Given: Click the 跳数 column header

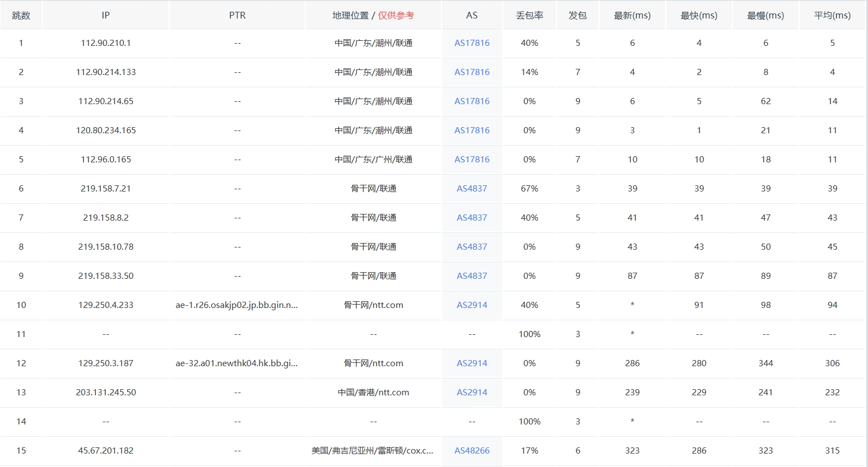Looking at the screenshot, I should (x=21, y=16).
